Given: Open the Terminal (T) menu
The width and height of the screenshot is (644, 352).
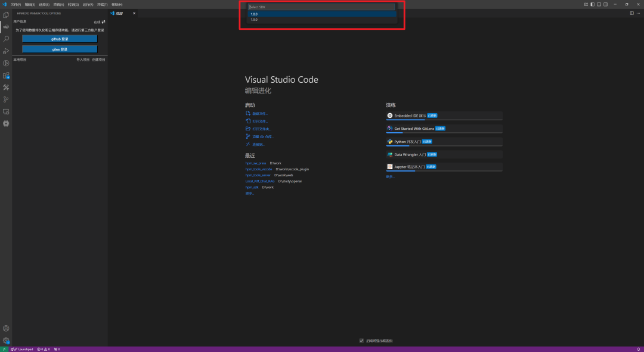Looking at the screenshot, I should point(103,5).
